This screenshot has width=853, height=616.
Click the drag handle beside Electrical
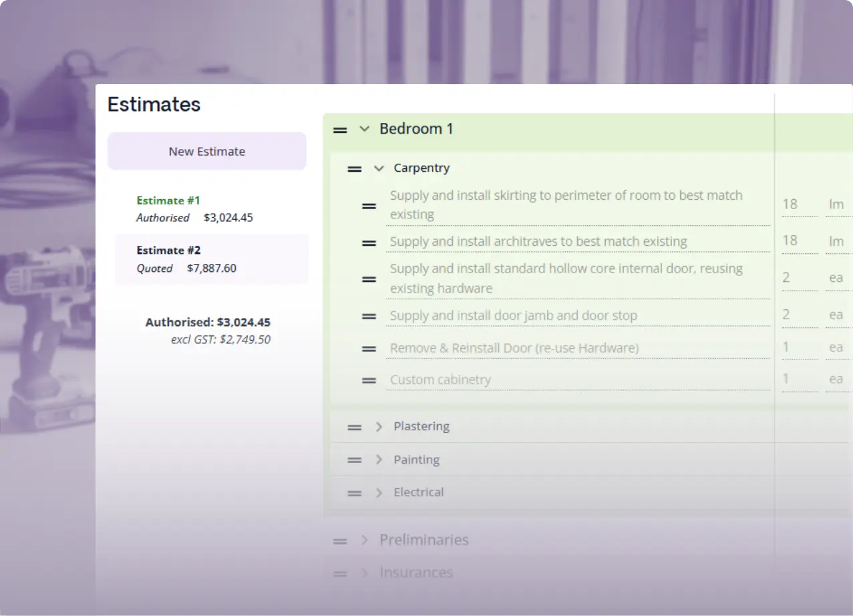[x=353, y=493]
